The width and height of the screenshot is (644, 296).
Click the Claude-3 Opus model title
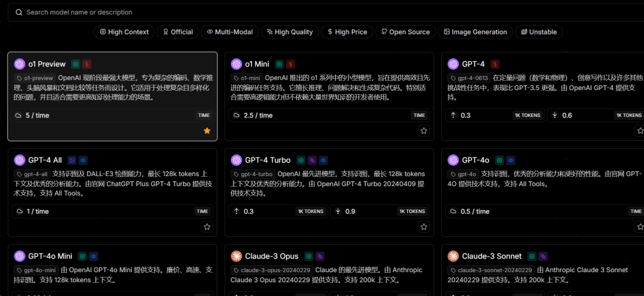[272, 257]
